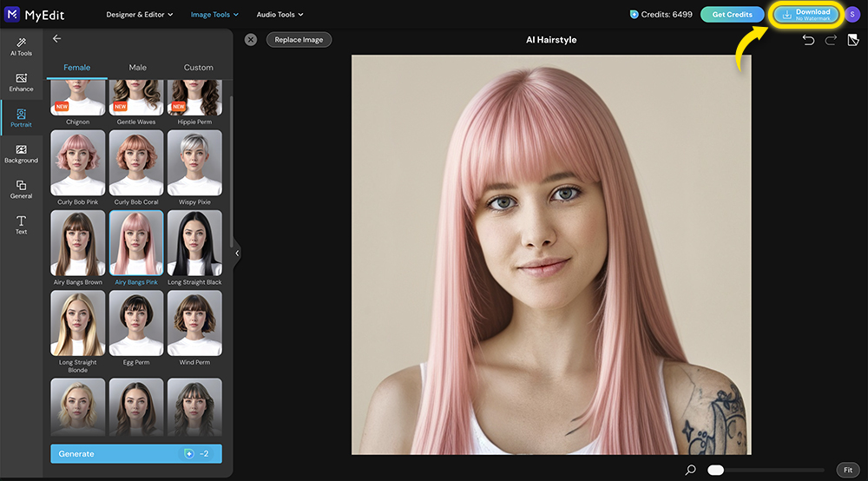The image size is (868, 481).
Task: Expand the Designer & Editor menu
Action: tap(140, 15)
